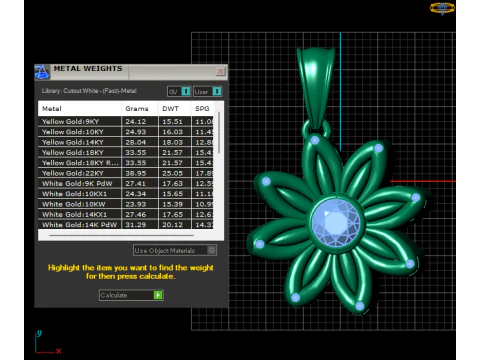Toggle the User switch

[208, 91]
